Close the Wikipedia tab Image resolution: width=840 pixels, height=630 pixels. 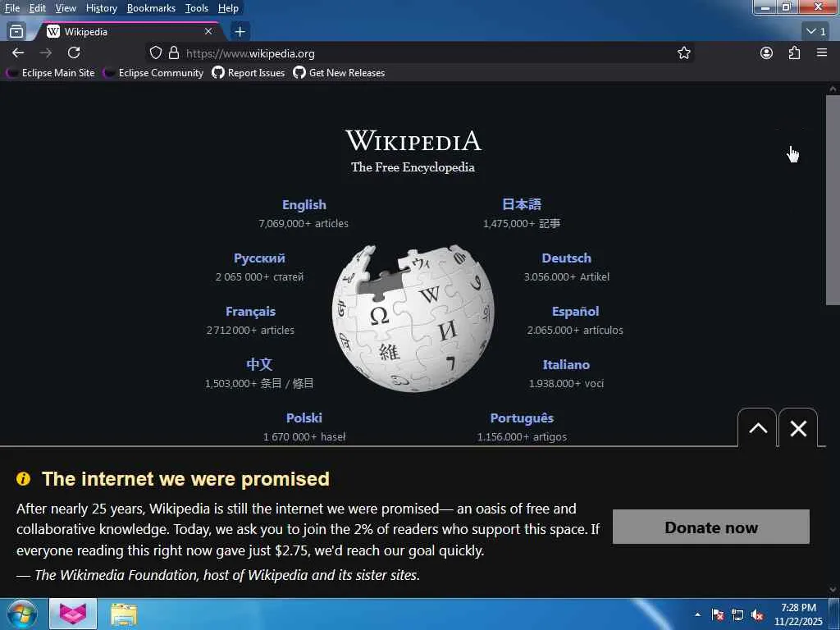coord(208,32)
